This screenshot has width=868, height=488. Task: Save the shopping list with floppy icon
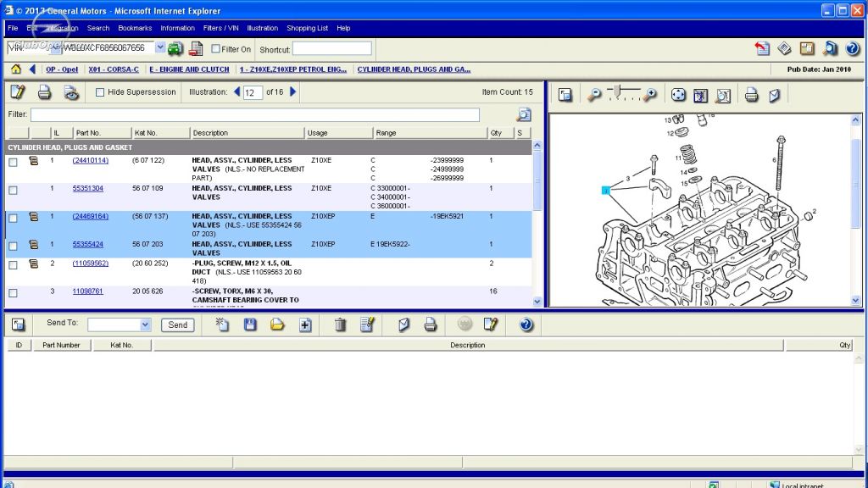click(250, 324)
